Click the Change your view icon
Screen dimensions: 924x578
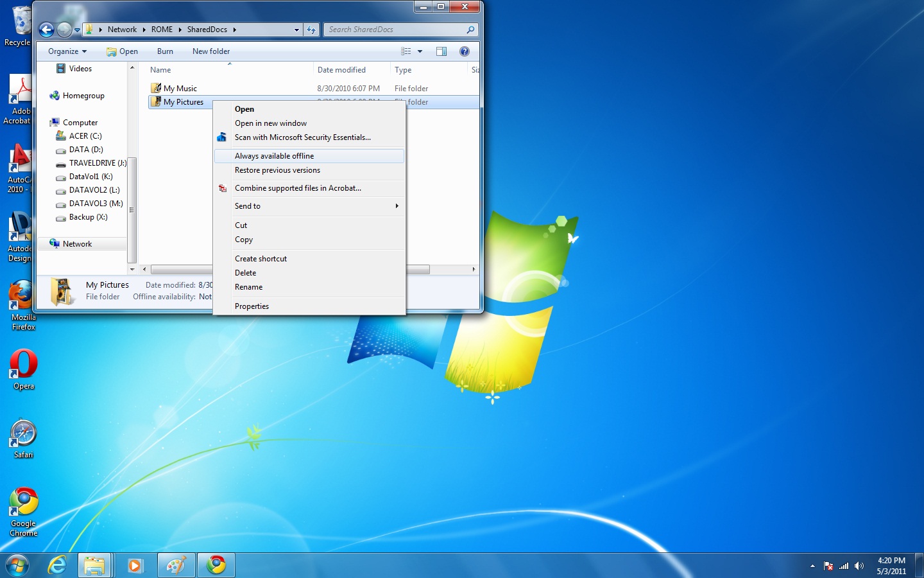[x=406, y=51]
